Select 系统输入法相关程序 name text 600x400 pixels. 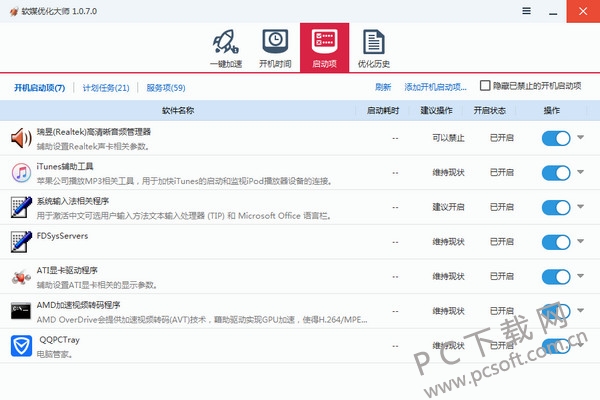click(x=73, y=201)
